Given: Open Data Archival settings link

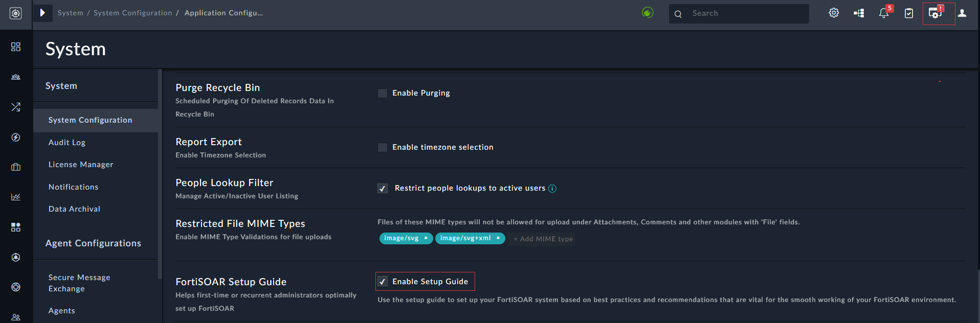Looking at the screenshot, I should click(74, 209).
